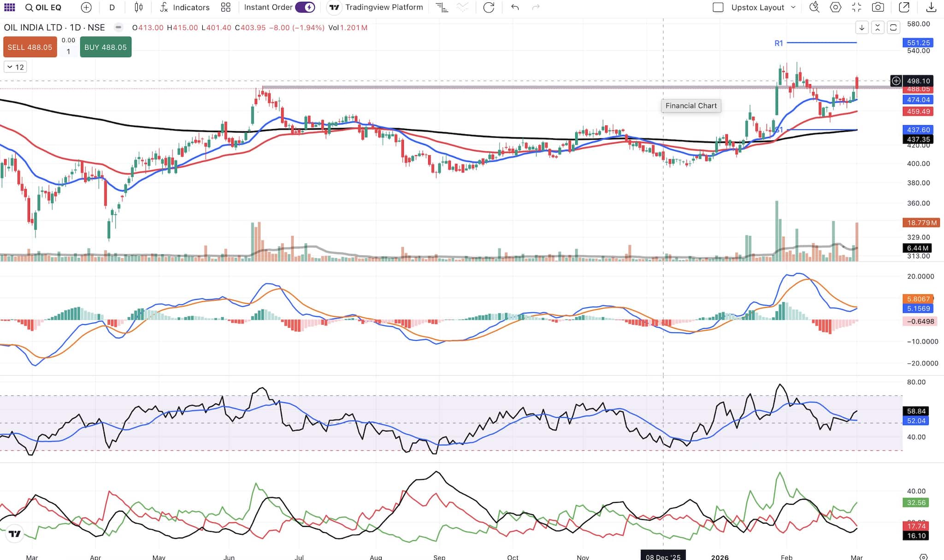Toggle the grey status dot beside NSE
The image size is (944, 560).
(118, 28)
